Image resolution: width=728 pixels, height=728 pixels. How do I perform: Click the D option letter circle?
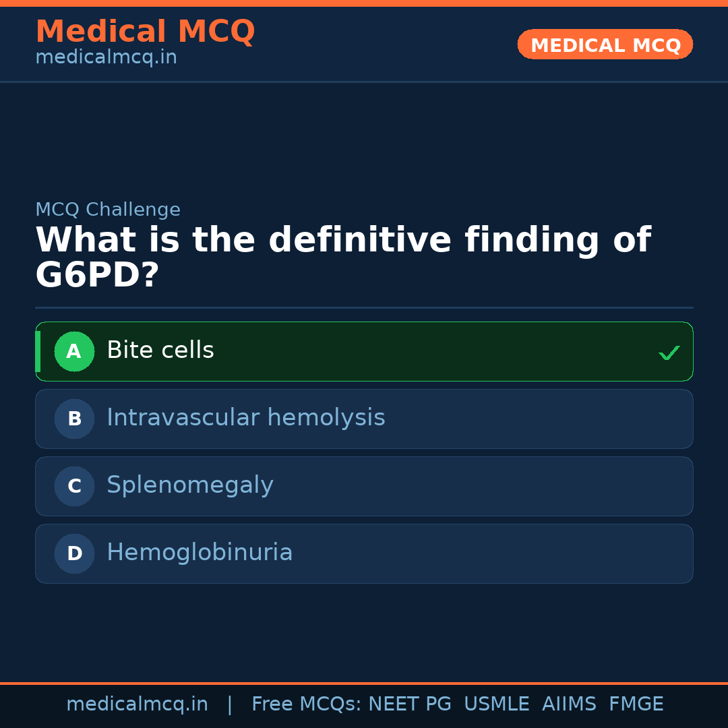click(x=74, y=553)
